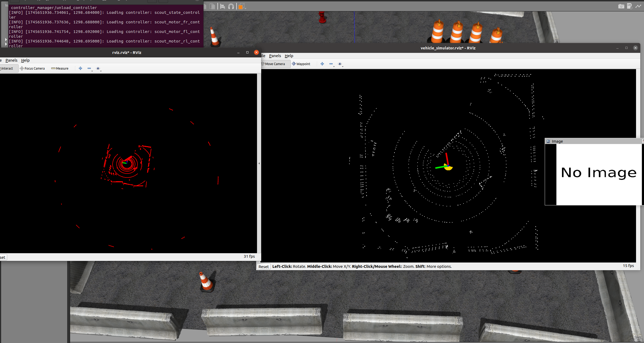
Task: Click splitter handle right of red lidar view
Action: click(x=259, y=163)
